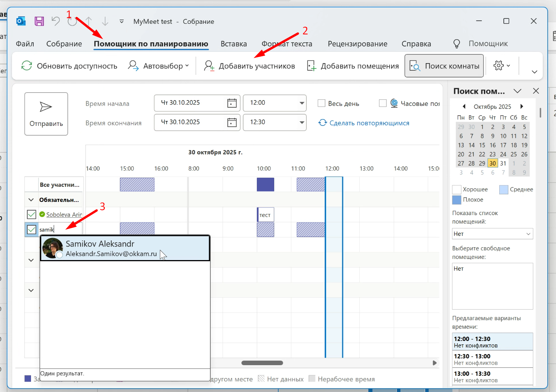Close the Поиск помещения pane
This screenshot has height=392, width=556.
[536, 91]
